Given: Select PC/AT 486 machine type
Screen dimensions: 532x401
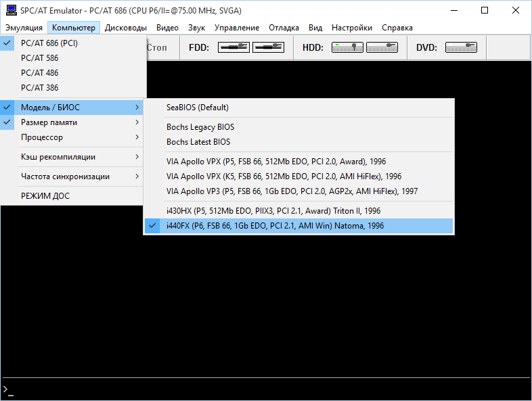Looking at the screenshot, I should [73, 73].
